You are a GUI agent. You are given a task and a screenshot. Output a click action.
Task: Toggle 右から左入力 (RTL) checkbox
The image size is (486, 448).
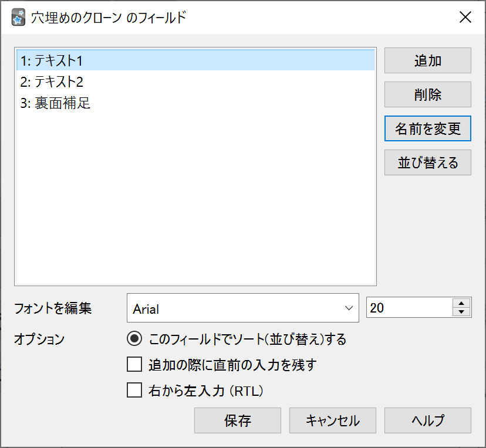coord(134,390)
